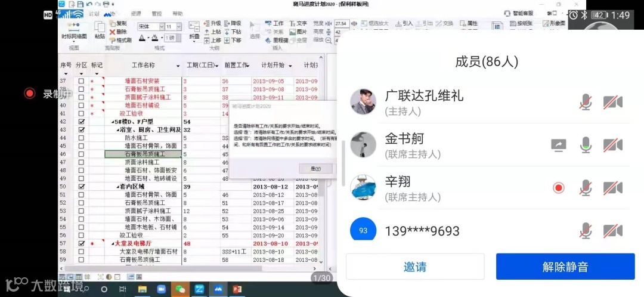Insert 图片 picture element

[298, 32]
